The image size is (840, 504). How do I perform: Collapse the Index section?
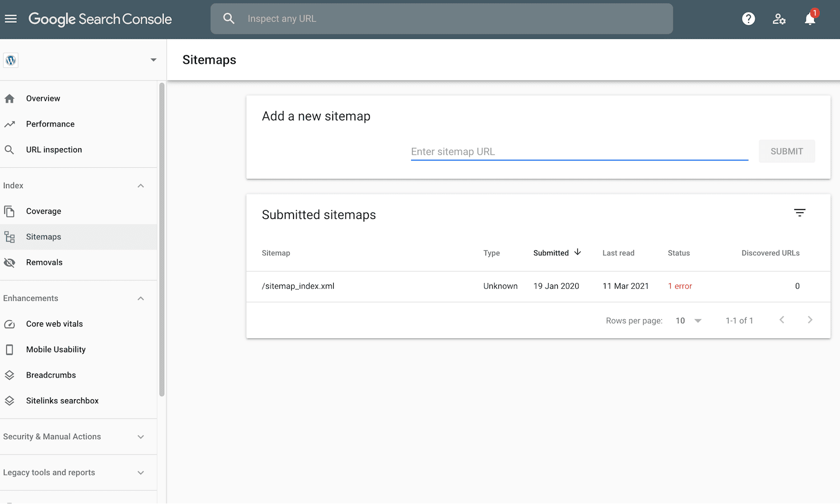pyautogui.click(x=141, y=185)
